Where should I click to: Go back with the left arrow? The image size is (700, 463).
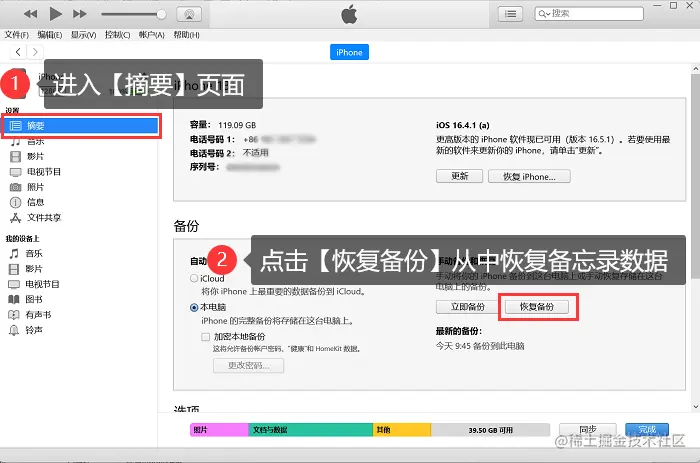[18, 52]
